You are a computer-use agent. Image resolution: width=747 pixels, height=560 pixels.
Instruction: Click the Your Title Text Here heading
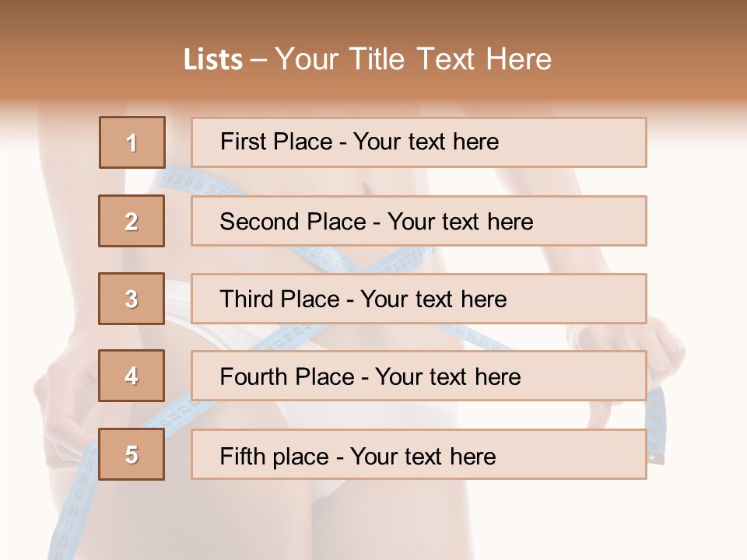tap(413, 60)
